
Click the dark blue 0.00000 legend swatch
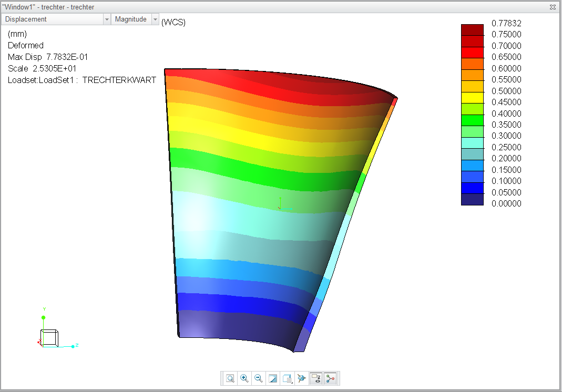click(x=472, y=199)
